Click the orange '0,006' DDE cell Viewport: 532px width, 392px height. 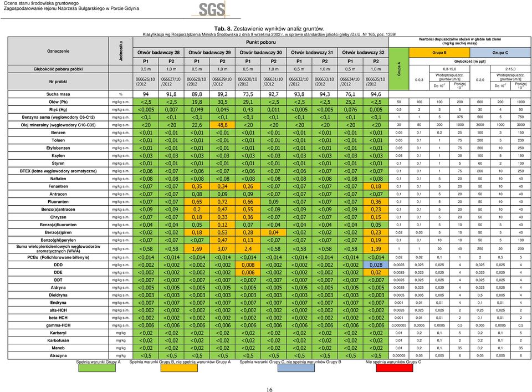248,273
